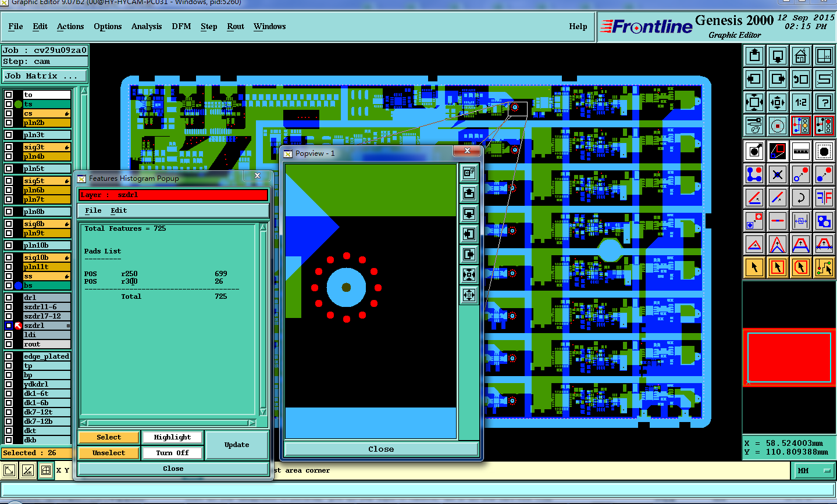Click the red overview minimap thumbnail
This screenshot has width=837, height=504.
tap(789, 357)
